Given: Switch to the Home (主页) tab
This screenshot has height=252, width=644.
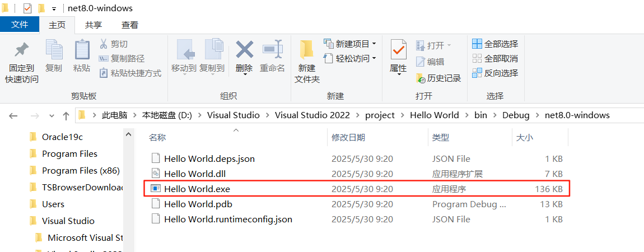Looking at the screenshot, I should tap(57, 25).
